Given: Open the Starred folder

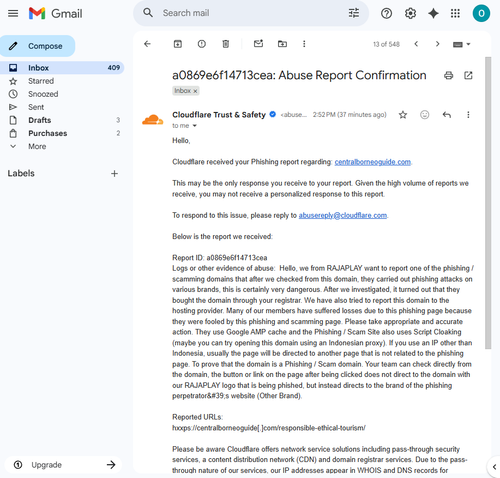Looking at the screenshot, I should [x=62, y=81].
